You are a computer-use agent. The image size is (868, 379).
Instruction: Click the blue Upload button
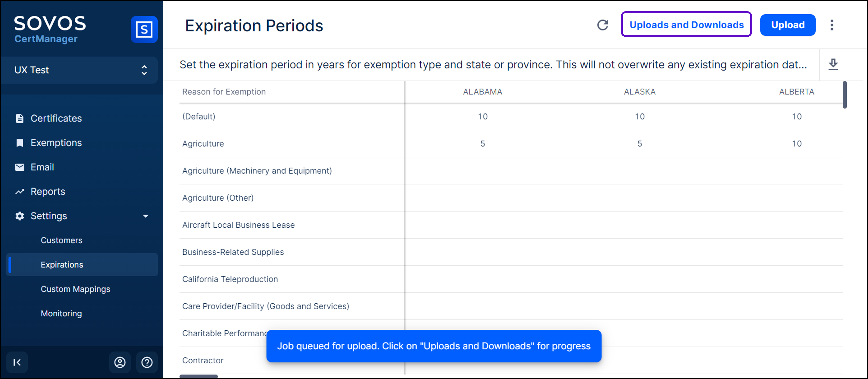click(x=788, y=25)
